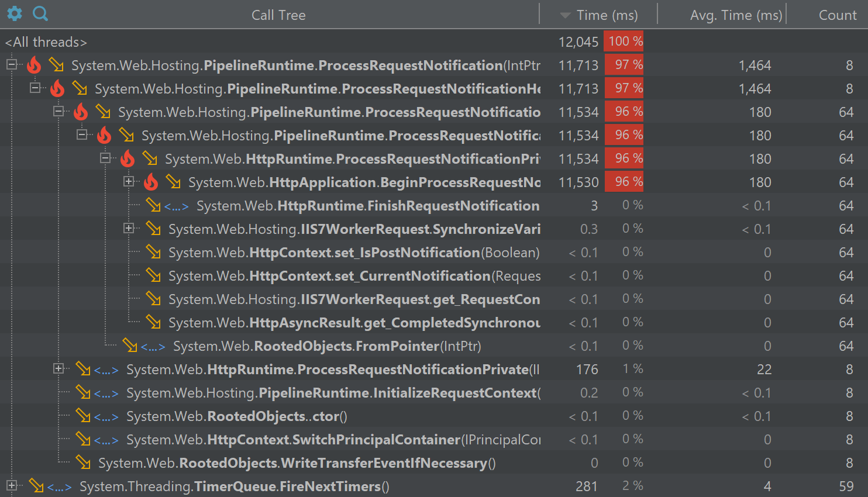Collapse the topmost ProcessRequestNotification node
Screen dimensions: 868x497
tap(12, 65)
